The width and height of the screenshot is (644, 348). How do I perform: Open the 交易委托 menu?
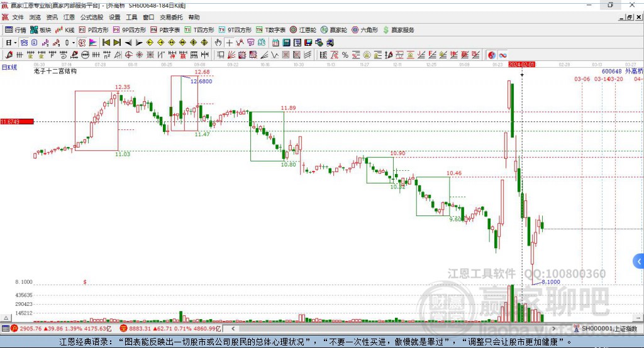coord(171,17)
